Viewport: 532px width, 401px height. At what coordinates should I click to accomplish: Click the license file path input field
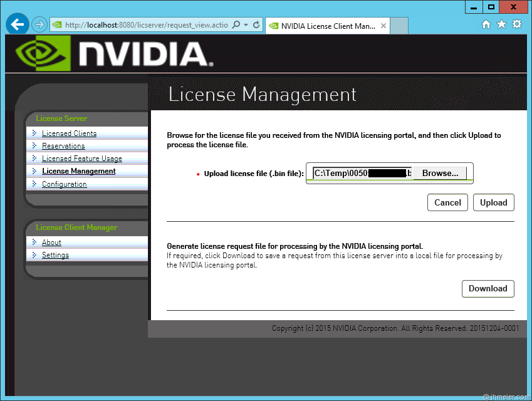361,173
